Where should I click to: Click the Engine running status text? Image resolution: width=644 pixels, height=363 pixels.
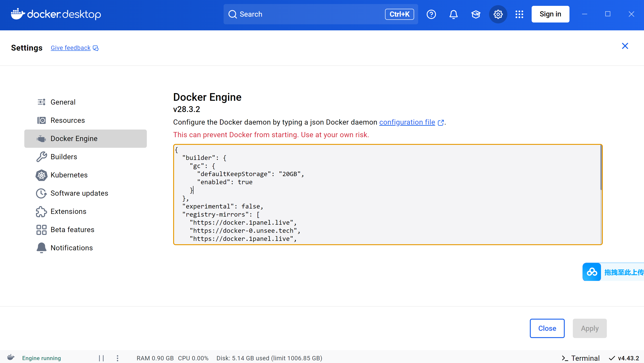click(x=41, y=358)
